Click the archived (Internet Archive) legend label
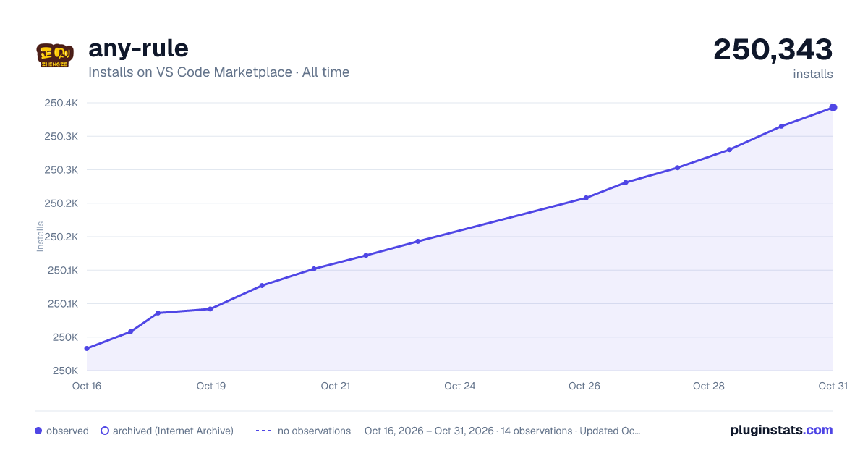Screen dimensions: 868x456 pos(173,431)
